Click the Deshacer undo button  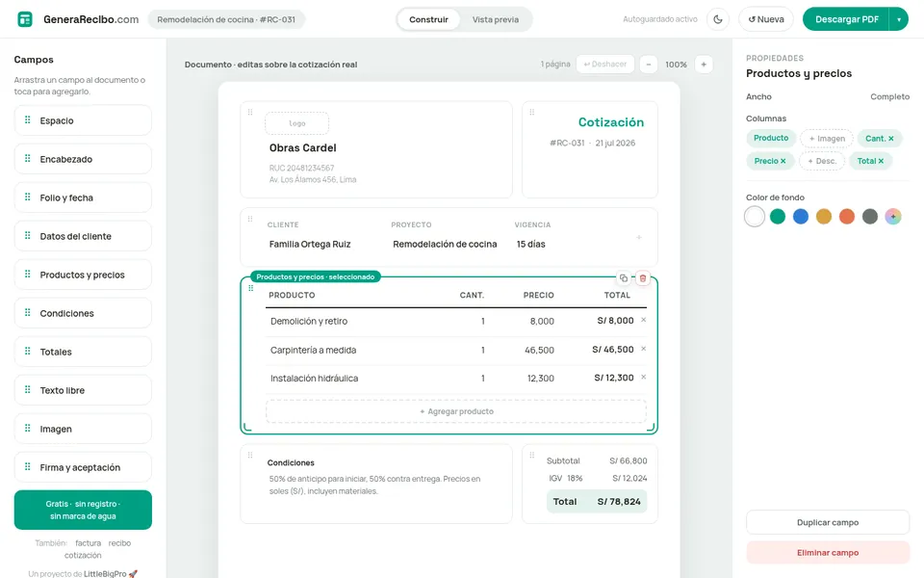coord(604,65)
